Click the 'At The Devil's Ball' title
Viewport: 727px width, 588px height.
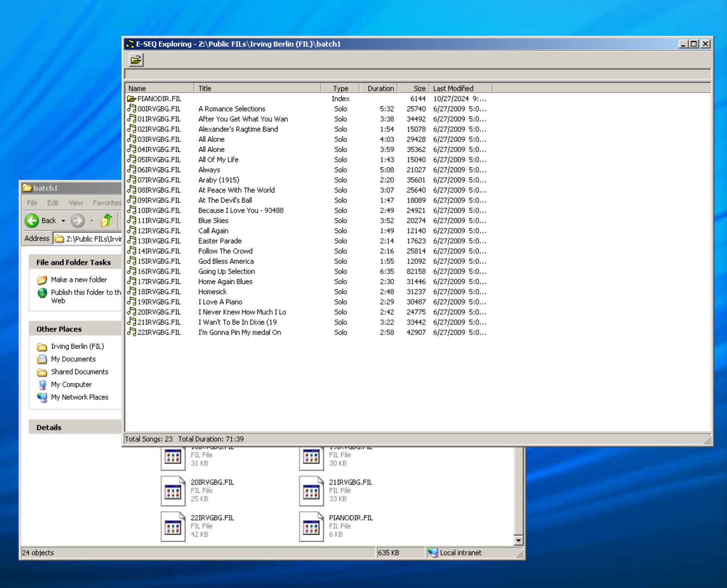point(225,200)
